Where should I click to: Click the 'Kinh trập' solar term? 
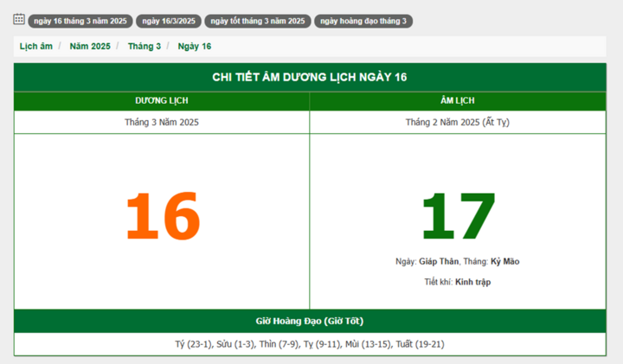[x=472, y=282]
